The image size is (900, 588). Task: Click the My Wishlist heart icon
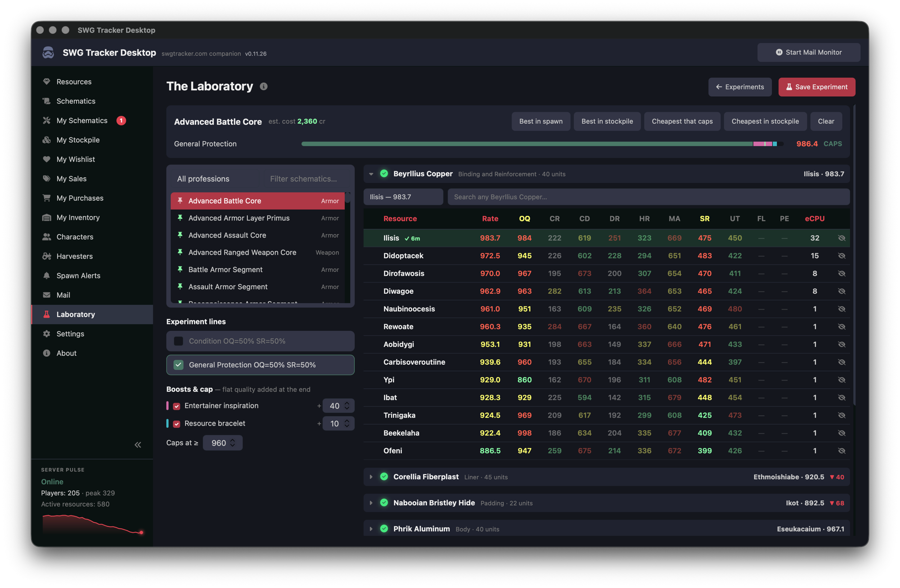46,159
